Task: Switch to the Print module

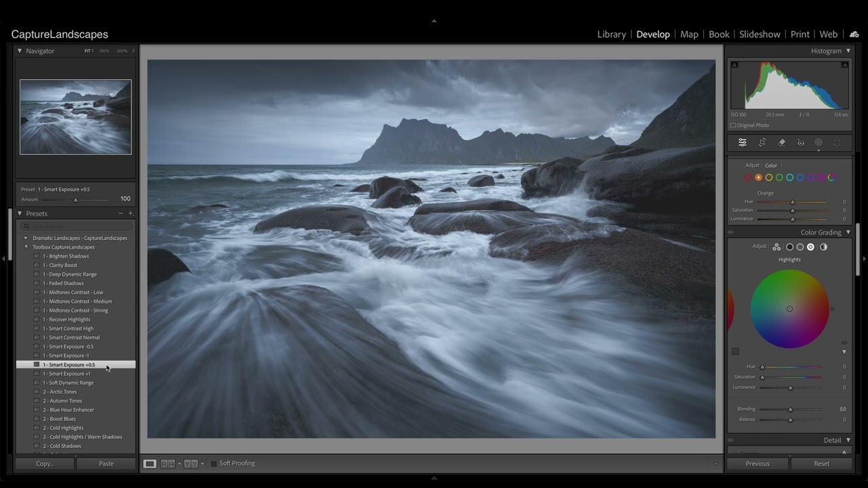Action: (800, 34)
